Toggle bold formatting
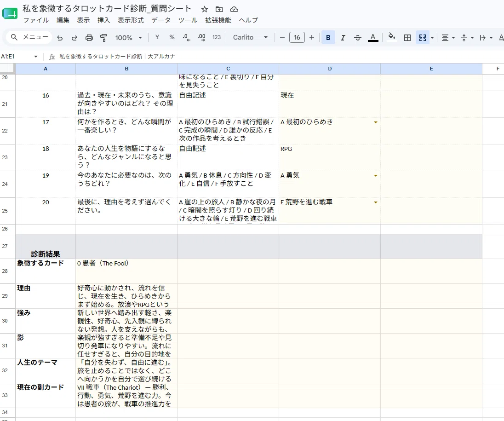 328,37
